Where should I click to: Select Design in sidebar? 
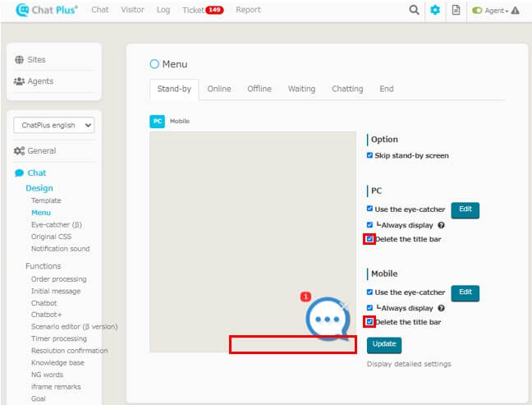39,188
